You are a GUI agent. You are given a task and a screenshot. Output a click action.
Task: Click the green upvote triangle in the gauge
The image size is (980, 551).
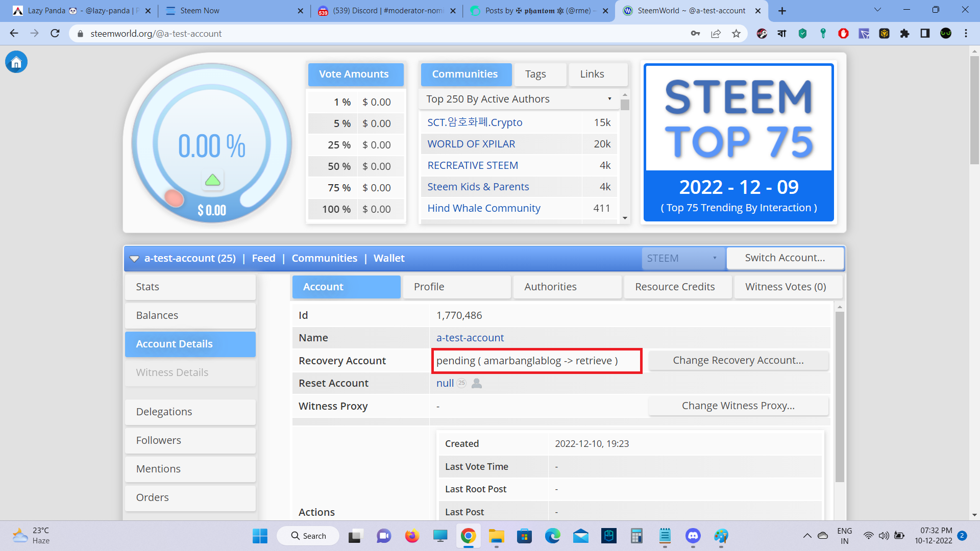click(x=212, y=180)
